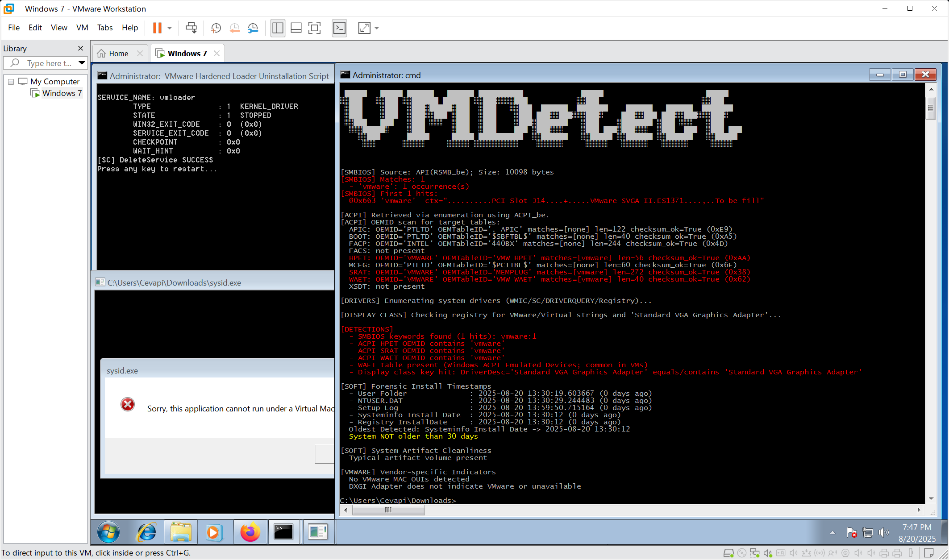This screenshot has height=560, width=949.
Task: Open the VM menu
Action: coord(82,28)
